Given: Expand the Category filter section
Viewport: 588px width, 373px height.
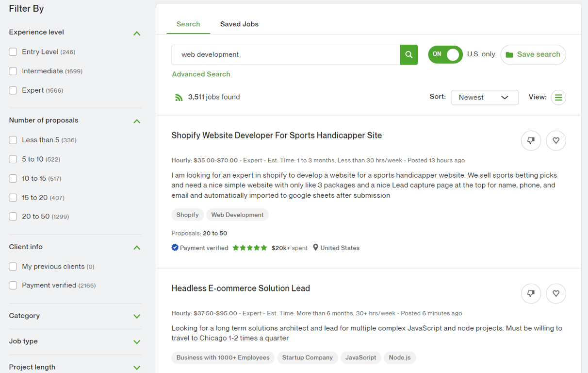Looking at the screenshot, I should coord(137,316).
